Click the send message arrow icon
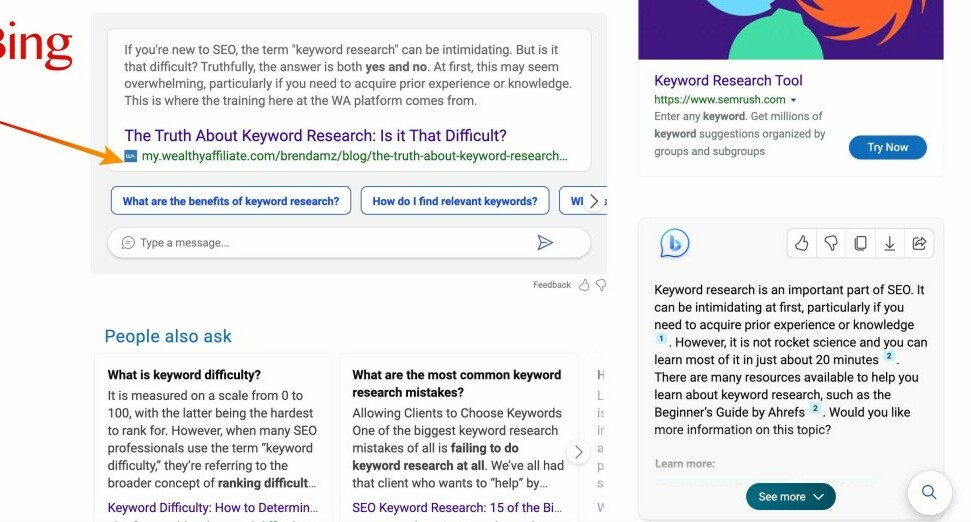Screen dimensions: 971x522 [545, 243]
